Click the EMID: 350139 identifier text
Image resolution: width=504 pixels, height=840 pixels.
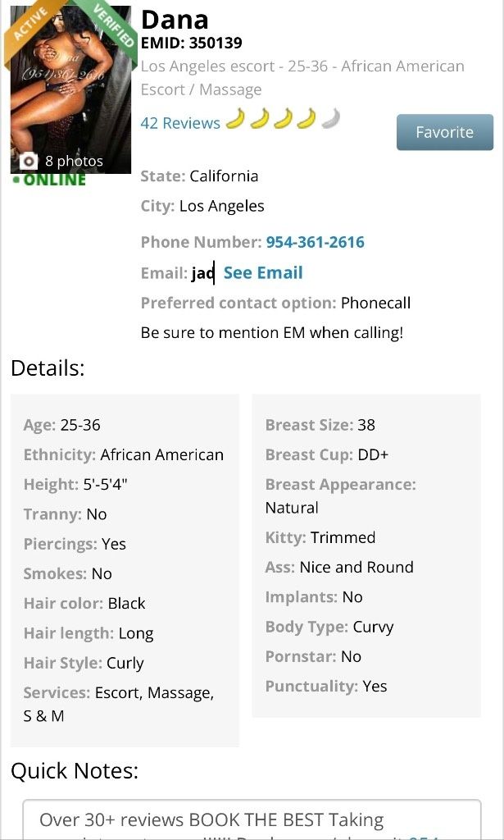192,43
